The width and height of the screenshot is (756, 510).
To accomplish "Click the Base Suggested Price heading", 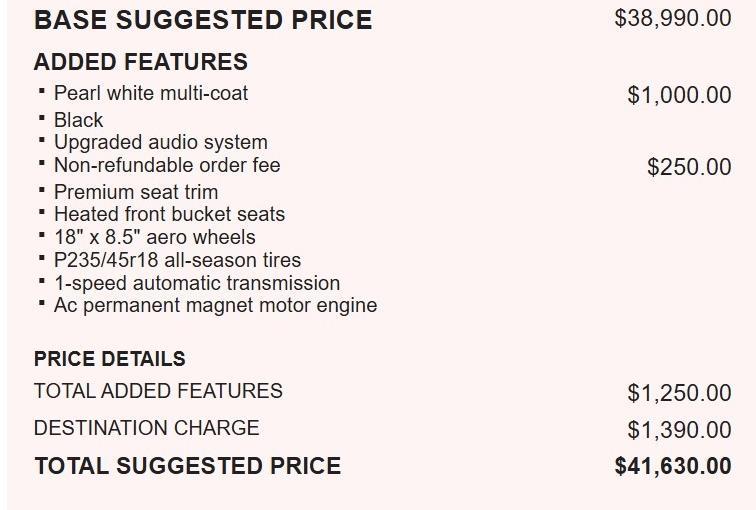I will coord(203,20).
